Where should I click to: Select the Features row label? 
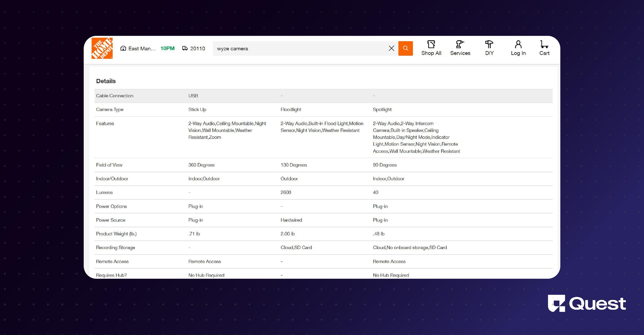[x=105, y=124]
